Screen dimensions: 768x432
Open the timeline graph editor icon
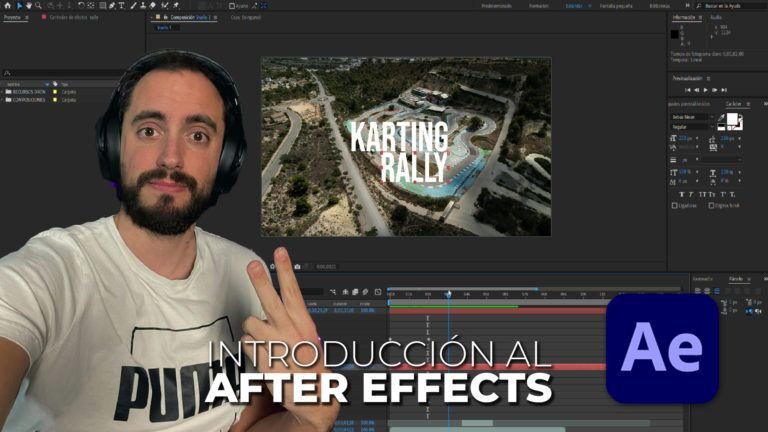click(x=378, y=292)
